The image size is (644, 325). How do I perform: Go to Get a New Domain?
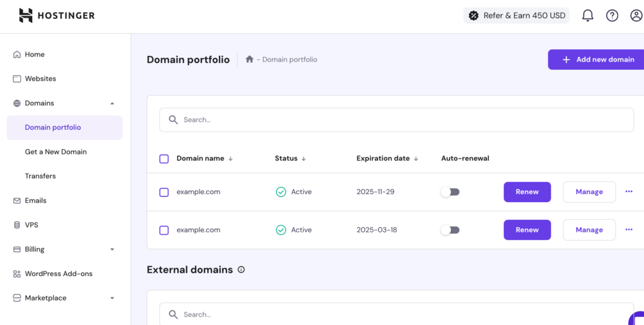pyautogui.click(x=56, y=152)
